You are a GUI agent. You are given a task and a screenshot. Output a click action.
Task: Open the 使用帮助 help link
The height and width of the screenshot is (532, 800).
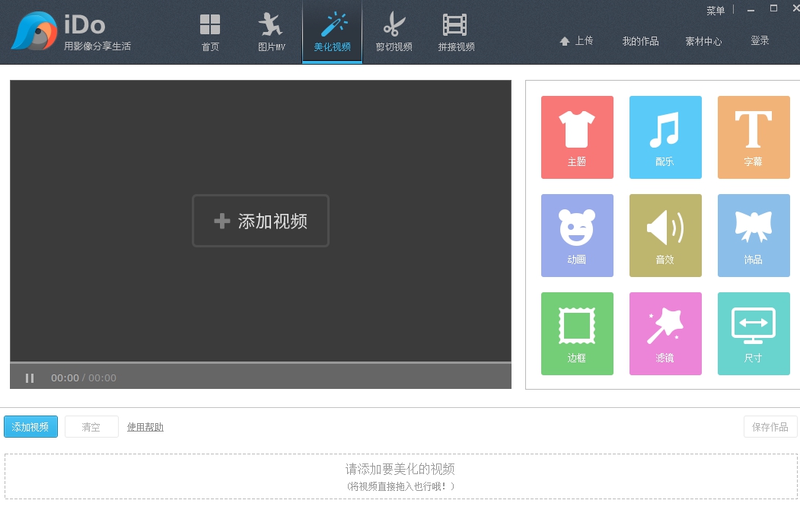(x=145, y=427)
